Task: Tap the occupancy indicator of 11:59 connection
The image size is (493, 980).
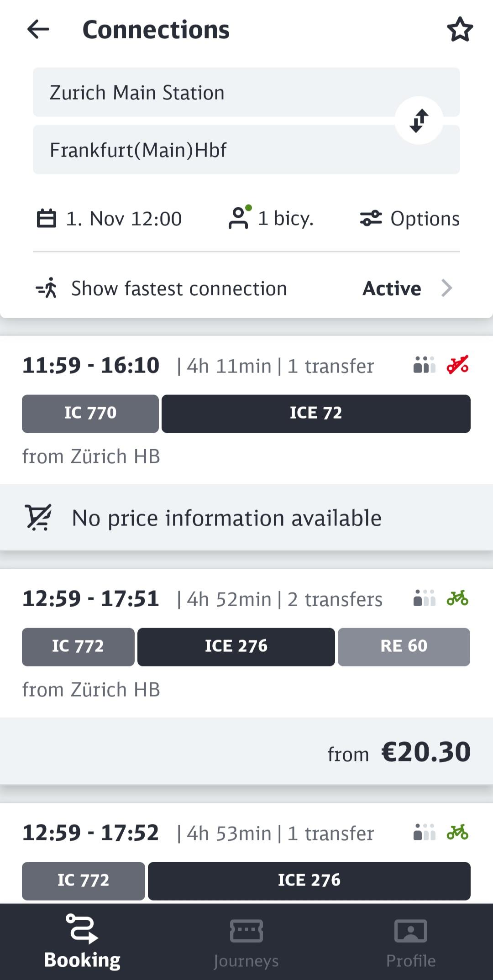Action: point(425,365)
